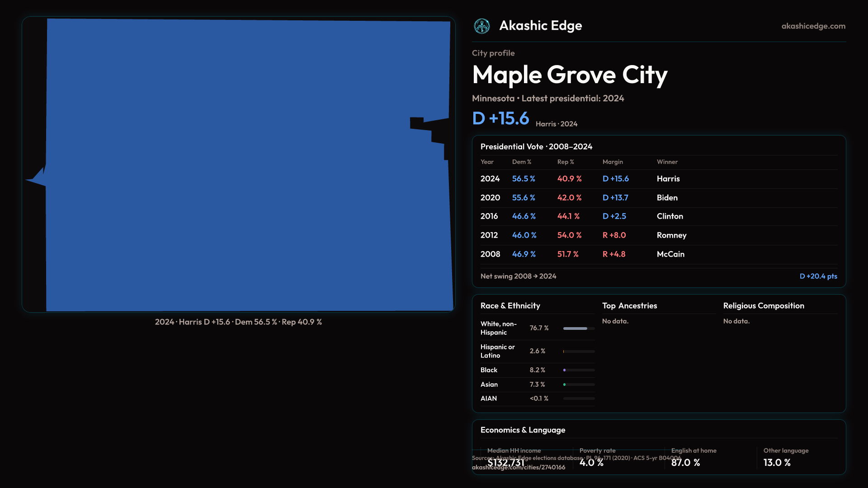This screenshot has width=868, height=488.
Task: Click the Maple Grove City title
Action: (x=570, y=75)
